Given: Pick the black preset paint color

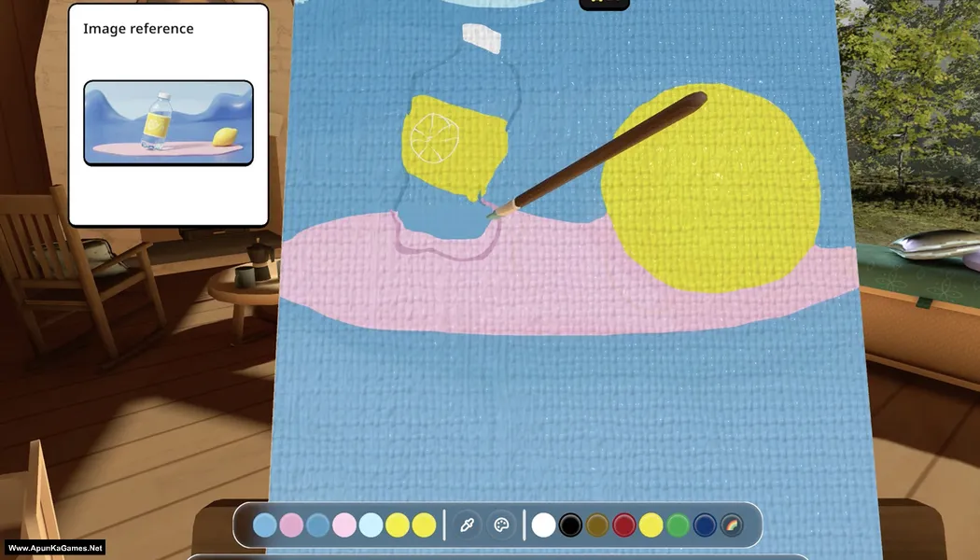Looking at the screenshot, I should tap(570, 525).
